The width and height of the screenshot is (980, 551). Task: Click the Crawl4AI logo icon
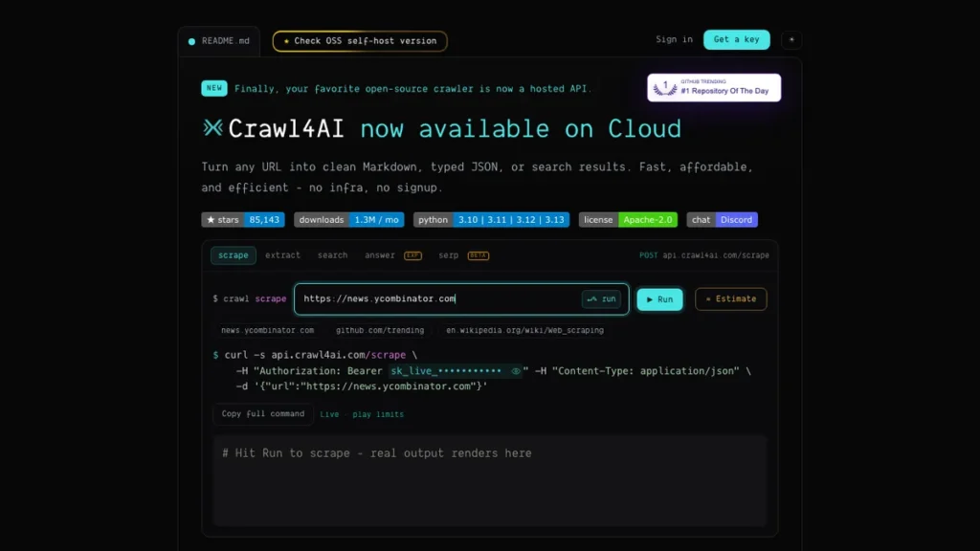coord(212,128)
